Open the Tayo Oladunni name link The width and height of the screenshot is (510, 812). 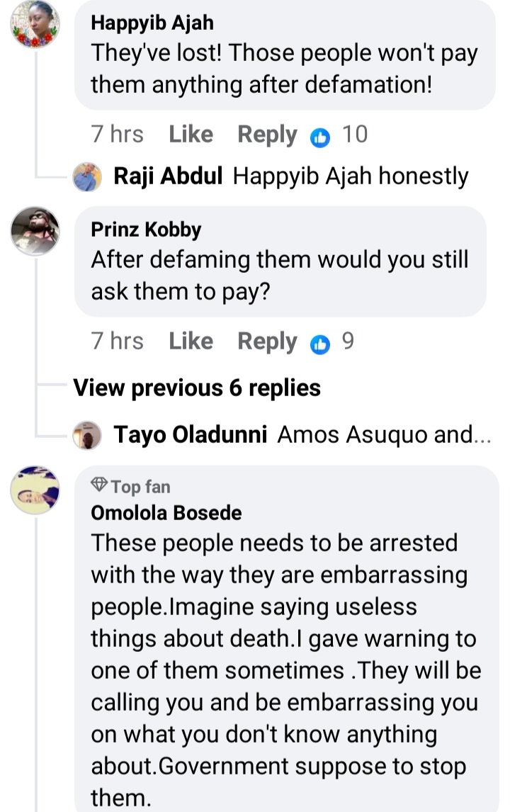tap(191, 434)
